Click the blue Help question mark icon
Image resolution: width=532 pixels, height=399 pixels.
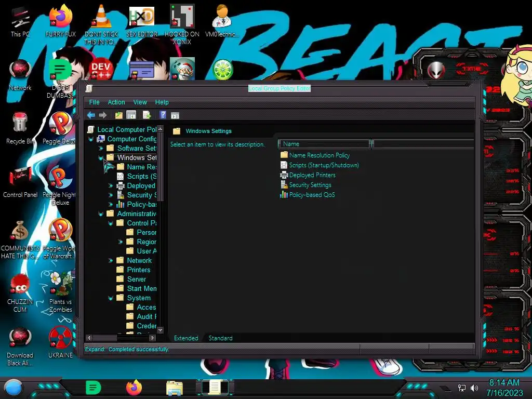[163, 115]
